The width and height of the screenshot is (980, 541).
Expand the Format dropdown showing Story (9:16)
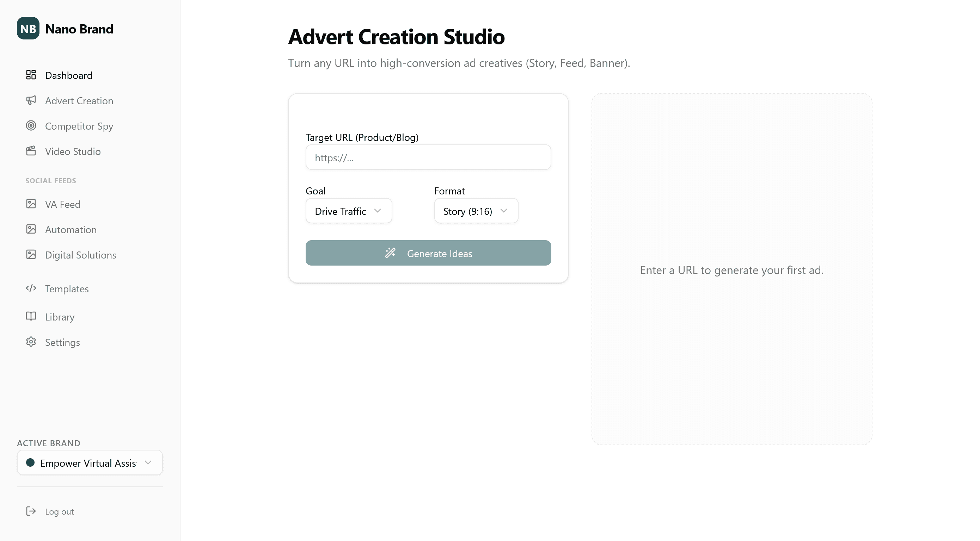coord(476,211)
